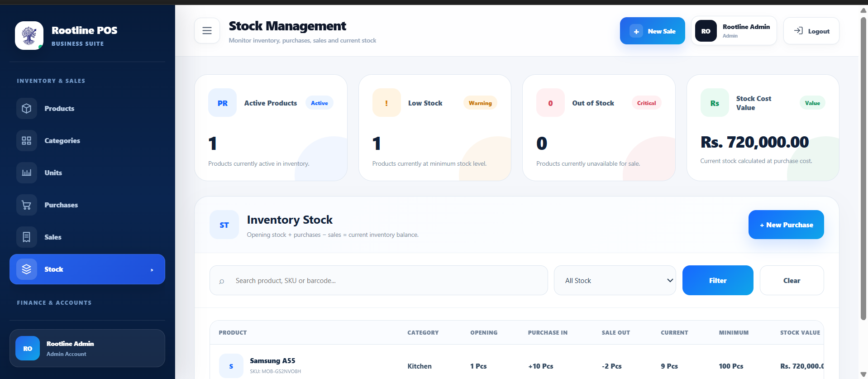Viewport: 868px width, 379px height.
Task: Focus the search product, SKU or barcode field
Action: coord(379,280)
